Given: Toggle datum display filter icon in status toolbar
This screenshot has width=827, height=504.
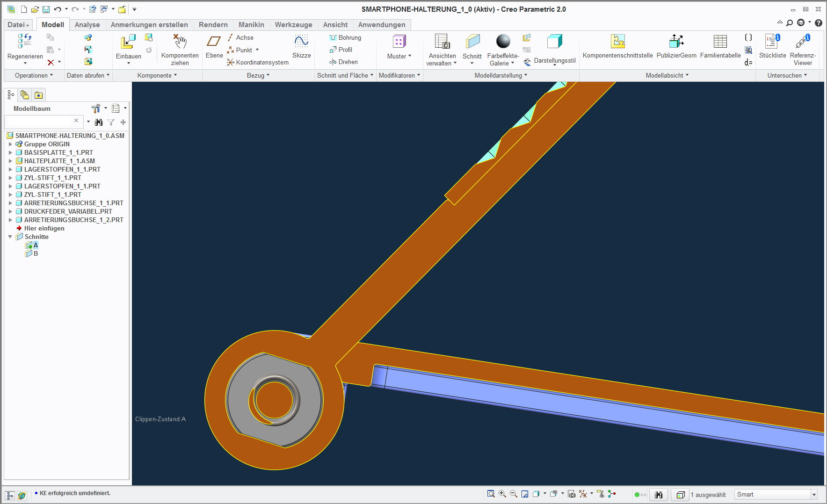Looking at the screenshot, I should click(583, 494).
